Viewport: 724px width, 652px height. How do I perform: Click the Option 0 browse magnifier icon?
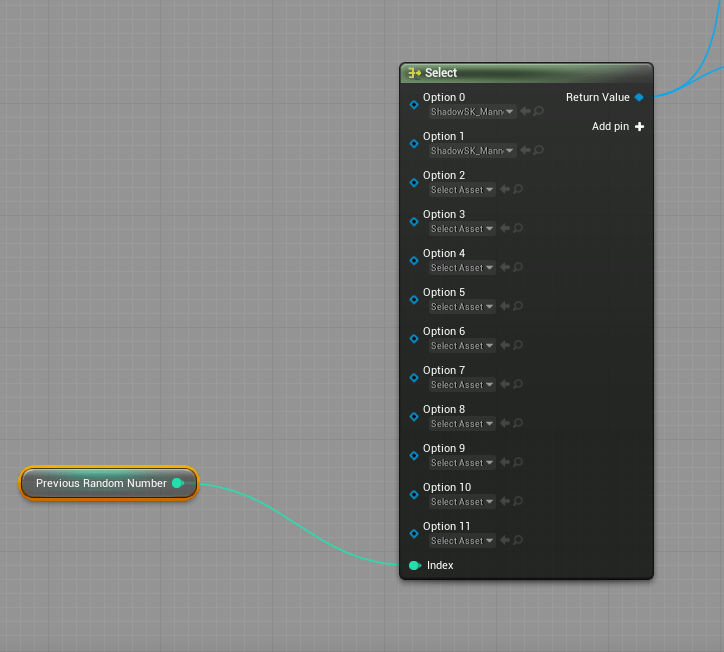[539, 112]
